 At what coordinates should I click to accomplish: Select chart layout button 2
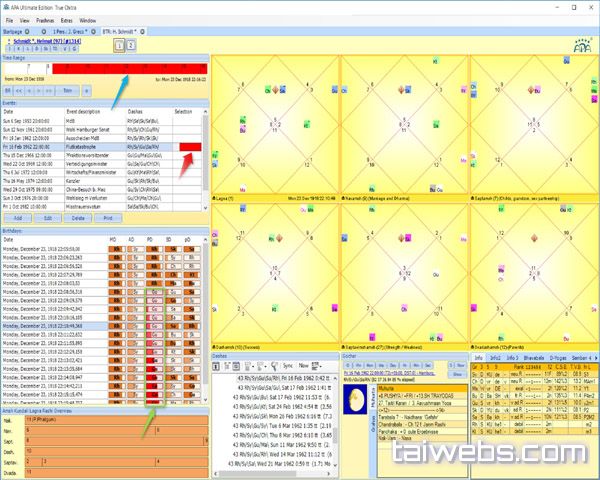(131, 45)
